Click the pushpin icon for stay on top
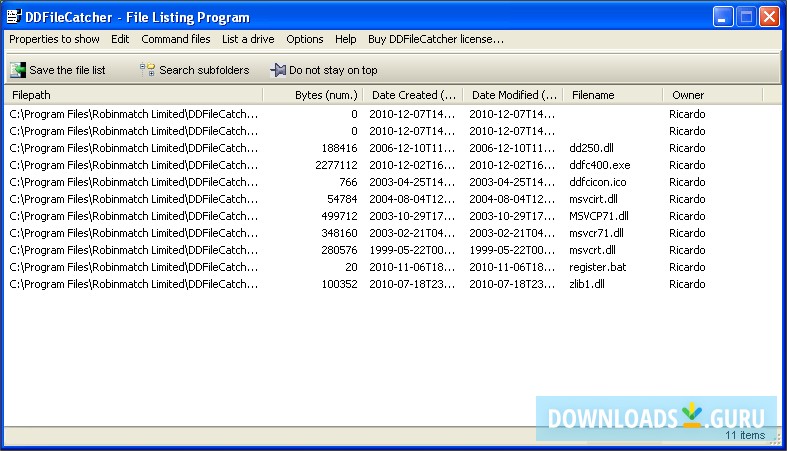The height and width of the screenshot is (451, 787). tap(278, 70)
